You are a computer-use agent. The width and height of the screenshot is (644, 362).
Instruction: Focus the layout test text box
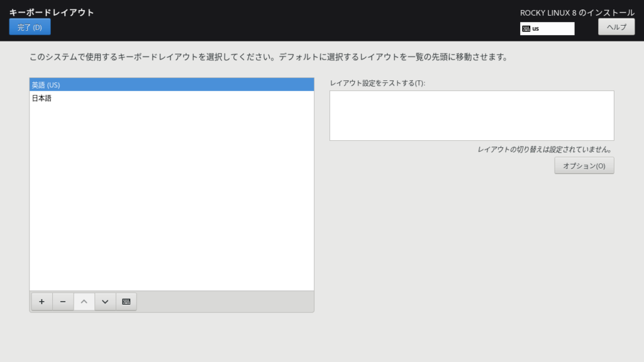471,116
